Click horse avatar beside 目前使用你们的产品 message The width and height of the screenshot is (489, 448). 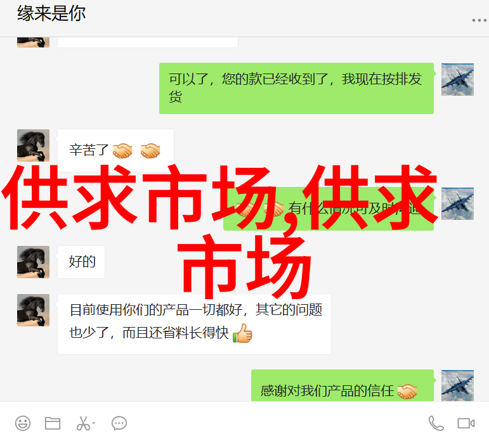pos(33,310)
